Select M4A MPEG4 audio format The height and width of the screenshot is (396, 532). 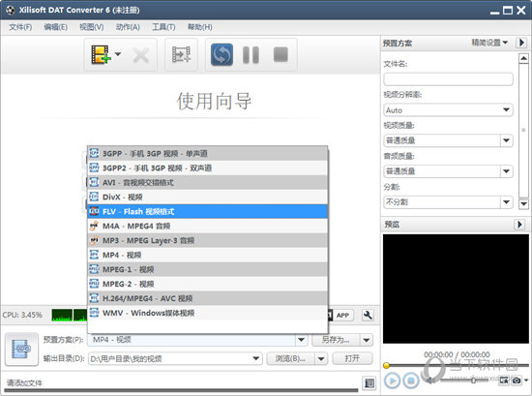(x=208, y=226)
